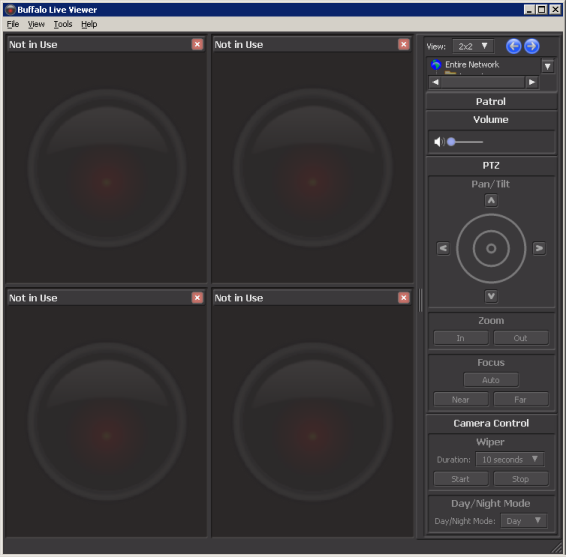Click the network tree horizontal scrollbar right arrow
Image resolution: width=566 pixels, height=557 pixels.
532,82
